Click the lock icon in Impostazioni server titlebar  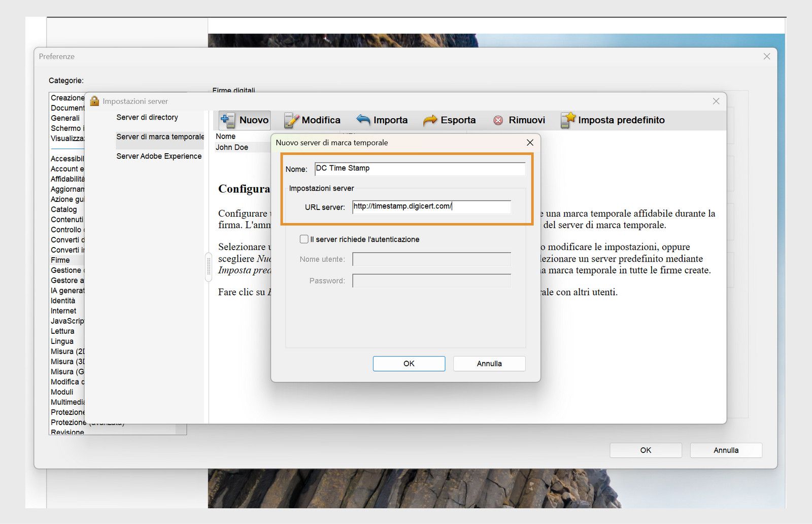[94, 101]
